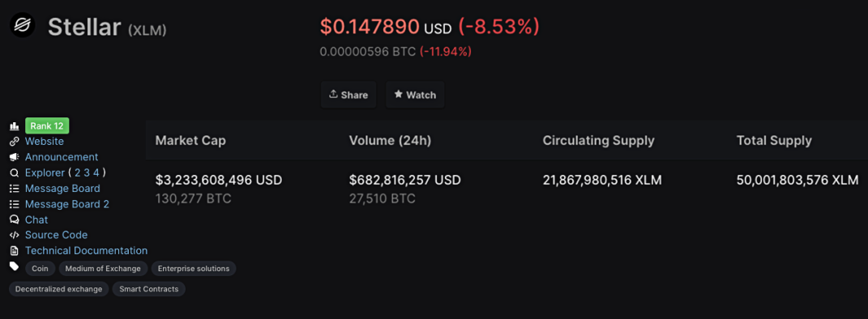
Task: Click the chain link icon beside Website
Action: click(x=15, y=142)
